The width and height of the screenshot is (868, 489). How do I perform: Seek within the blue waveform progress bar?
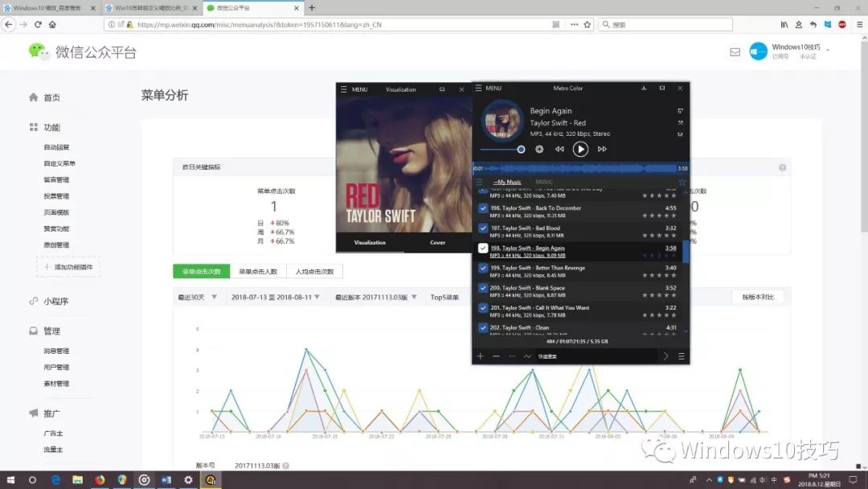[x=580, y=168]
